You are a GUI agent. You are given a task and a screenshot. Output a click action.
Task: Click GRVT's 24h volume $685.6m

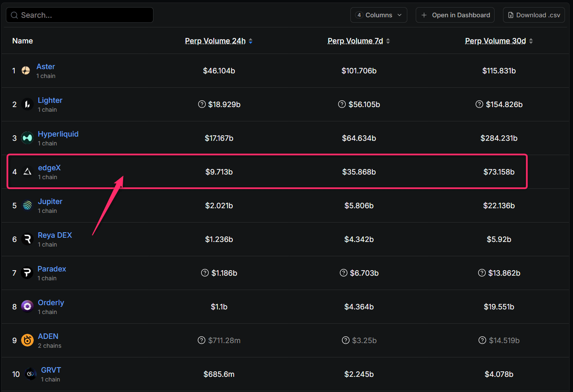(219, 374)
